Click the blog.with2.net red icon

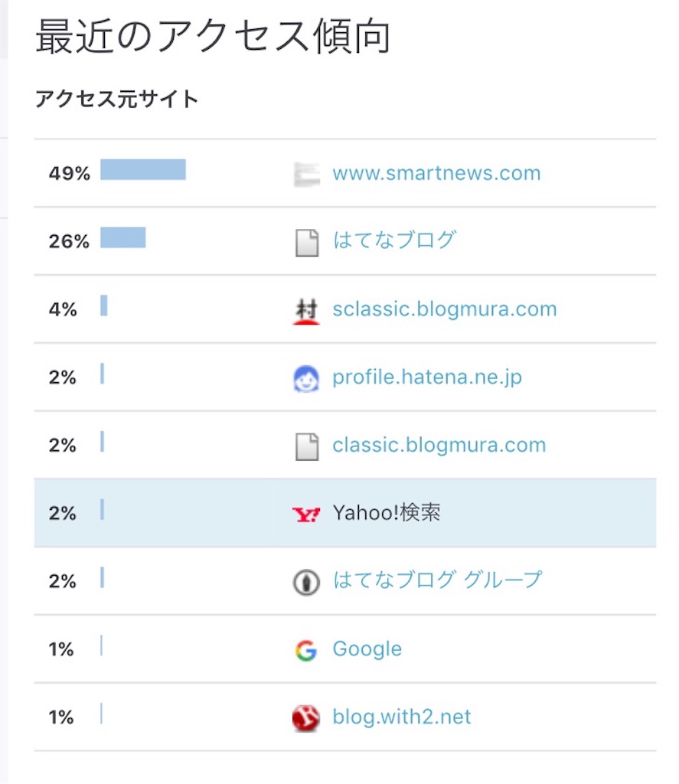306,718
